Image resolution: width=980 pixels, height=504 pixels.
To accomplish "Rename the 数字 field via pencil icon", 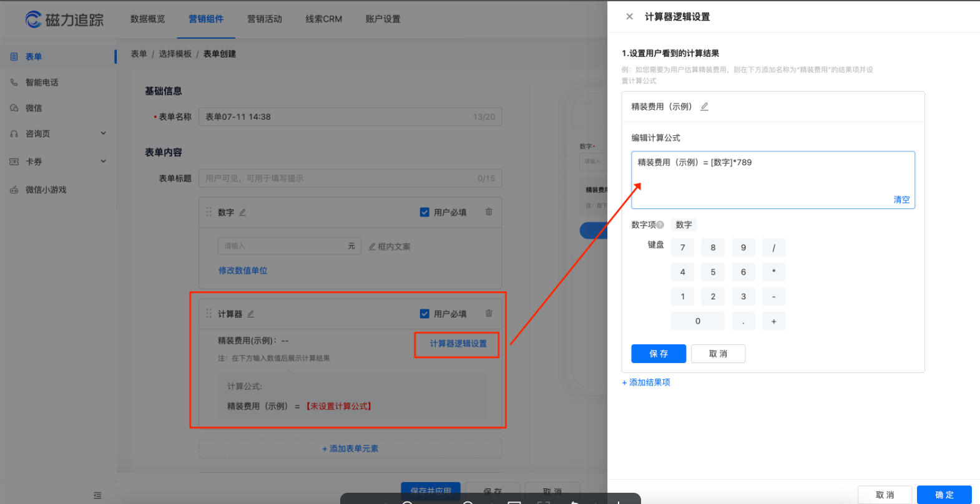I will (242, 213).
